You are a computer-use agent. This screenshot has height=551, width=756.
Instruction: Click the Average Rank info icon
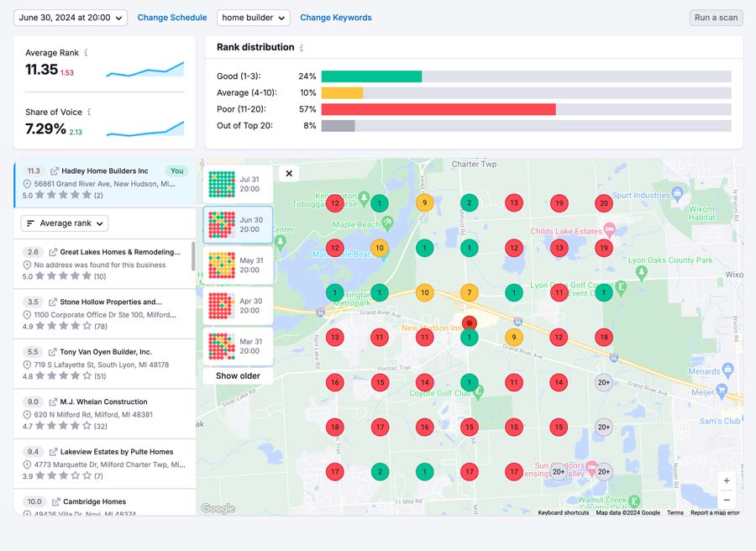86,53
